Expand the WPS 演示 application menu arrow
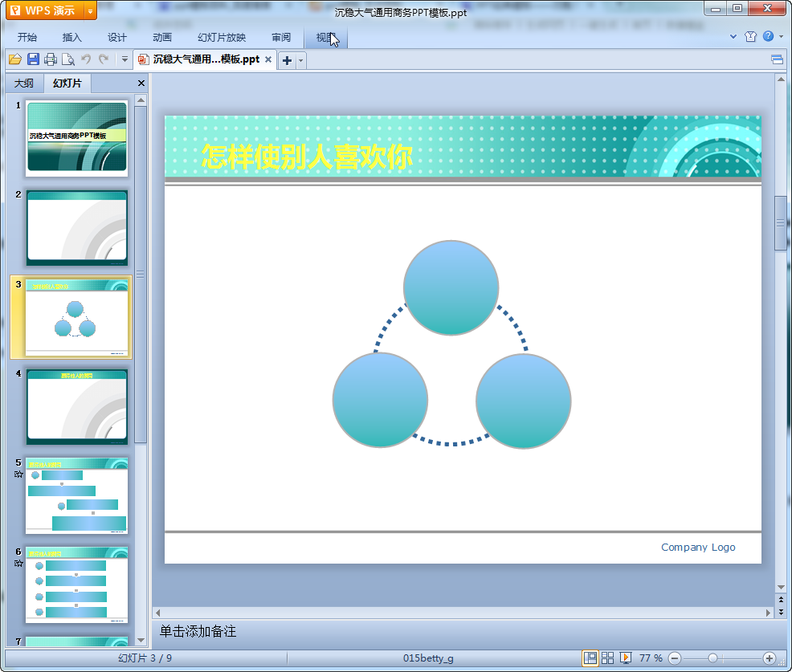Image resolution: width=792 pixels, height=672 pixels. point(89,10)
